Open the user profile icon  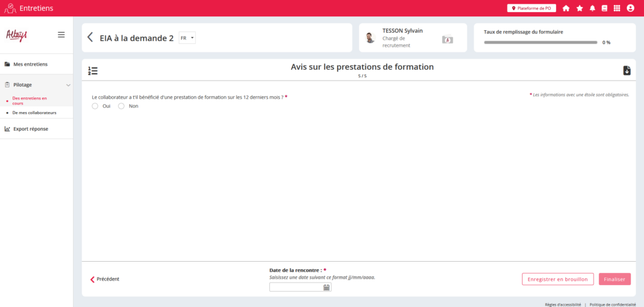pyautogui.click(x=630, y=8)
